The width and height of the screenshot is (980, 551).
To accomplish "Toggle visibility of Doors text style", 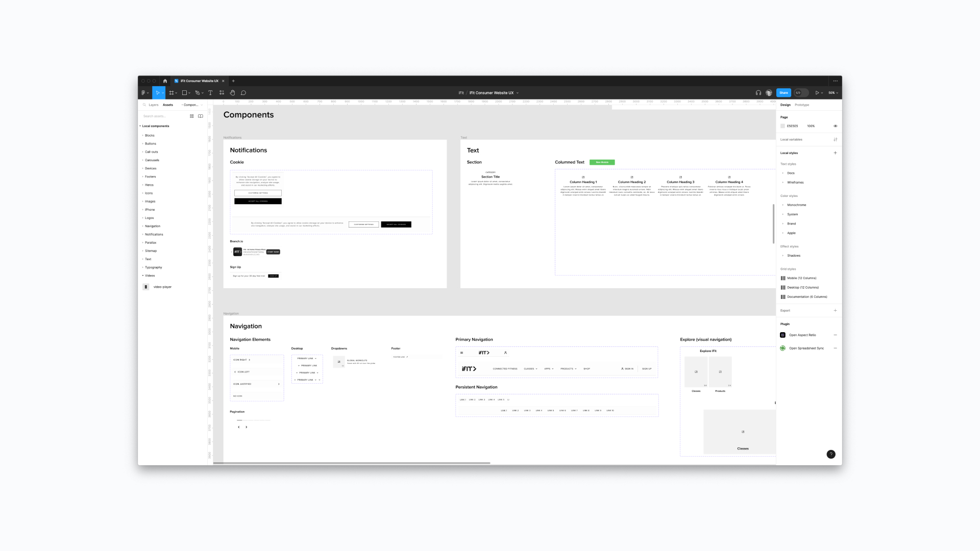I will 783,173.
